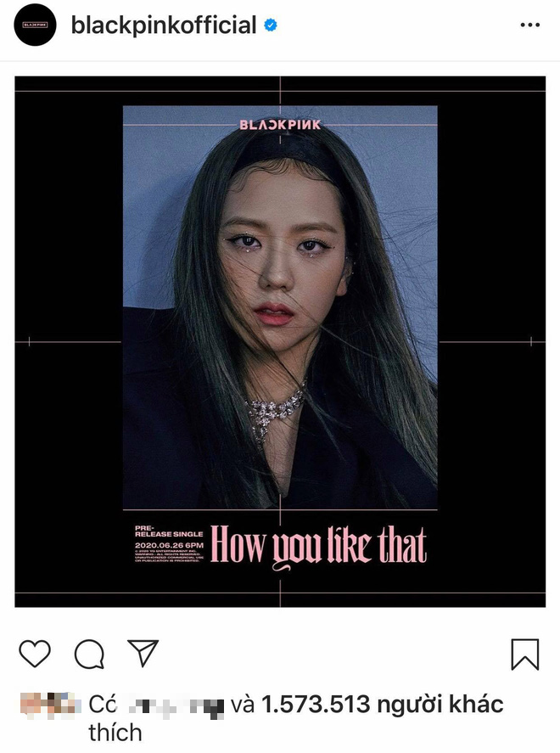Screen dimensions: 560x753
Task: Click the blue verified badge
Action: pyautogui.click(x=271, y=25)
